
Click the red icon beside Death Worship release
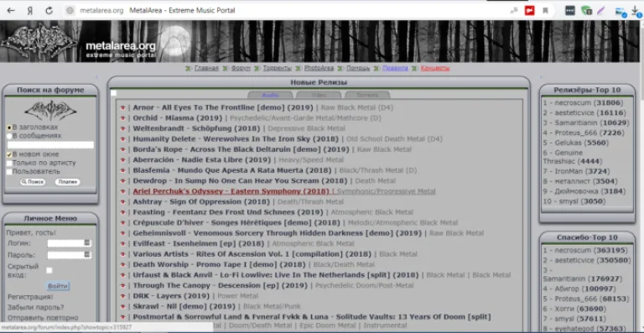click(122, 265)
